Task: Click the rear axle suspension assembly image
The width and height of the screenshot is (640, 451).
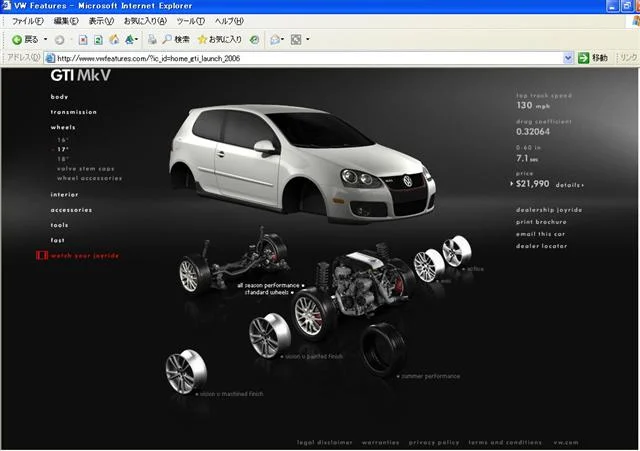Action: (x=233, y=261)
